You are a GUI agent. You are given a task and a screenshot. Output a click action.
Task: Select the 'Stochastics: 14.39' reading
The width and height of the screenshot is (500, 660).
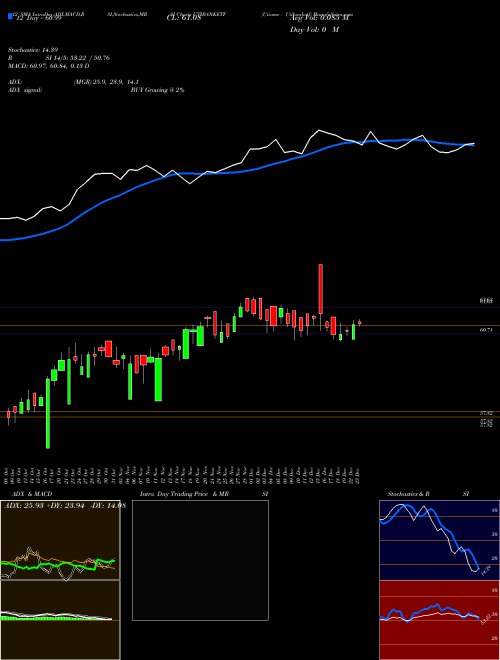pyautogui.click(x=32, y=50)
